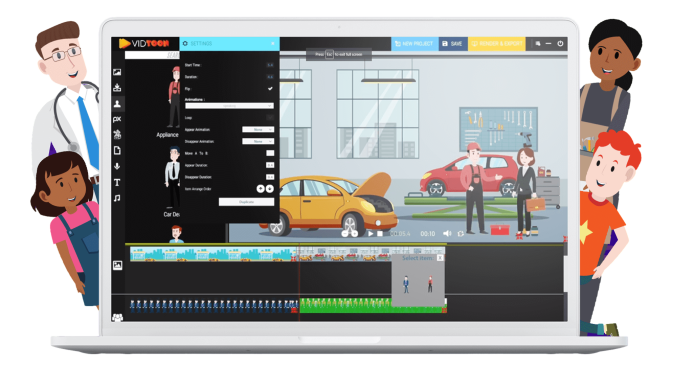Expand the Appear Animation dropdown
Screen dimensions: 673x371
point(258,129)
